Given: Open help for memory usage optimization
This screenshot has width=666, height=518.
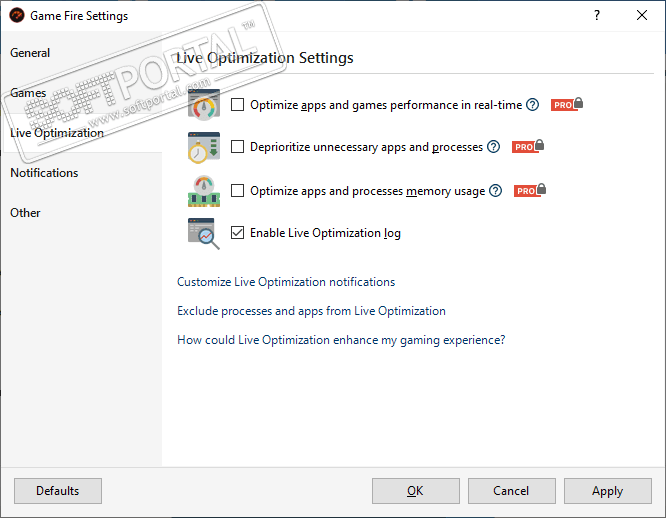Looking at the screenshot, I should 495,190.
